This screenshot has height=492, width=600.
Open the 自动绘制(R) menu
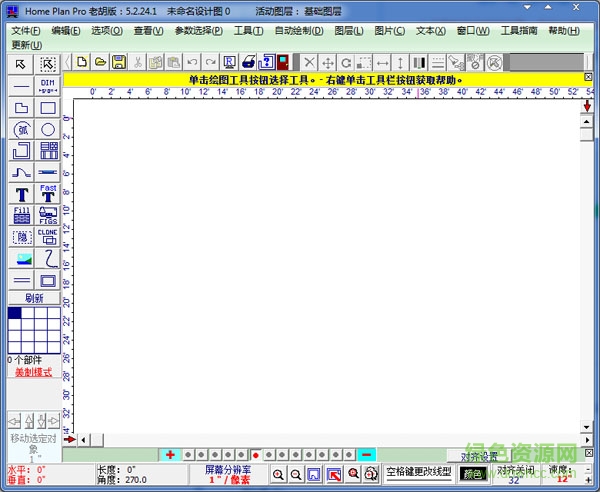(x=300, y=31)
